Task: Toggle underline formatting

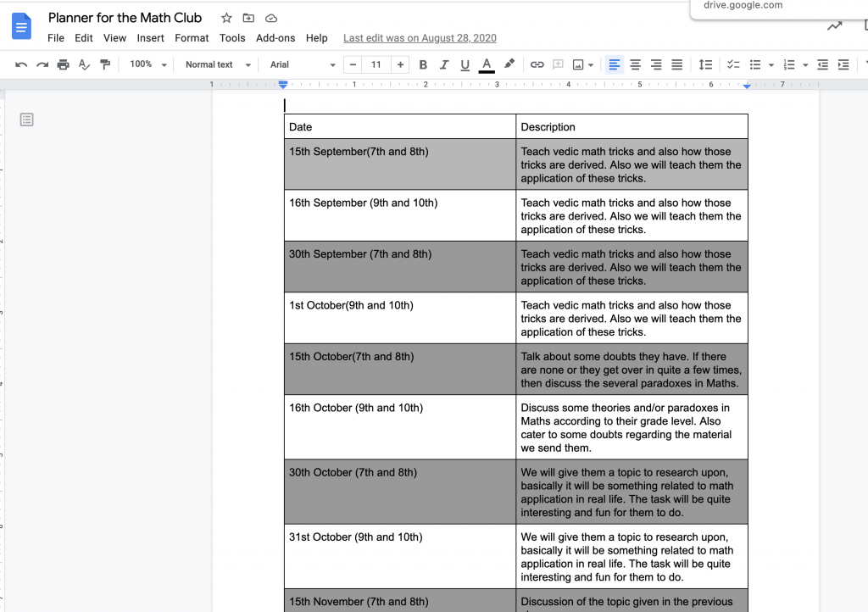Action: pos(465,64)
